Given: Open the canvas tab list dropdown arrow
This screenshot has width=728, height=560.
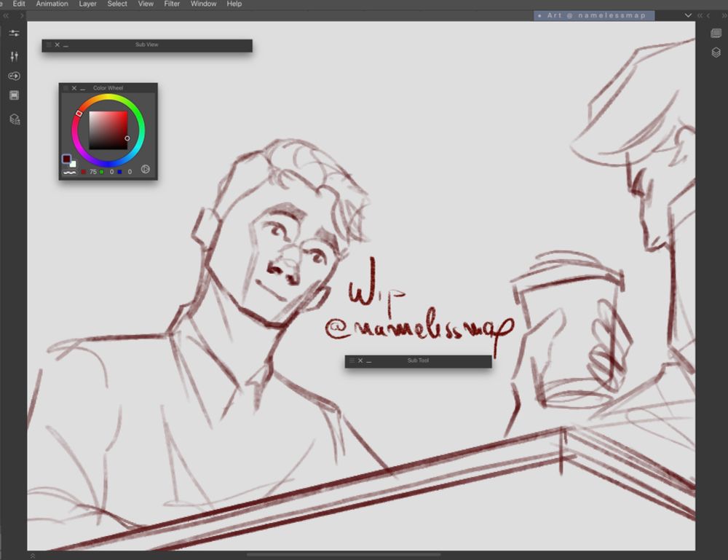Looking at the screenshot, I should point(688,15).
